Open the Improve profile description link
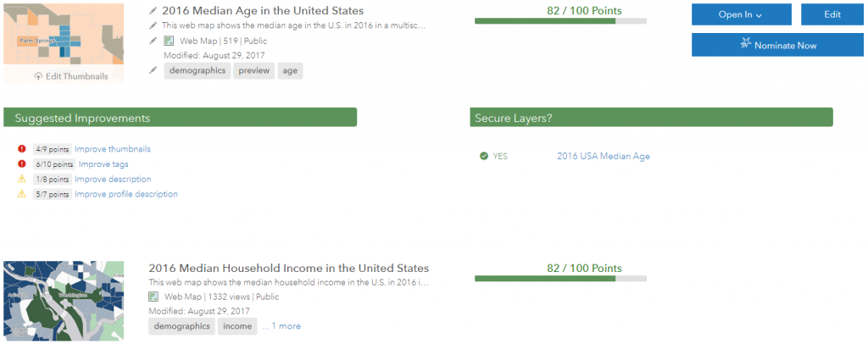This screenshot has width=868, height=344. pos(126,194)
